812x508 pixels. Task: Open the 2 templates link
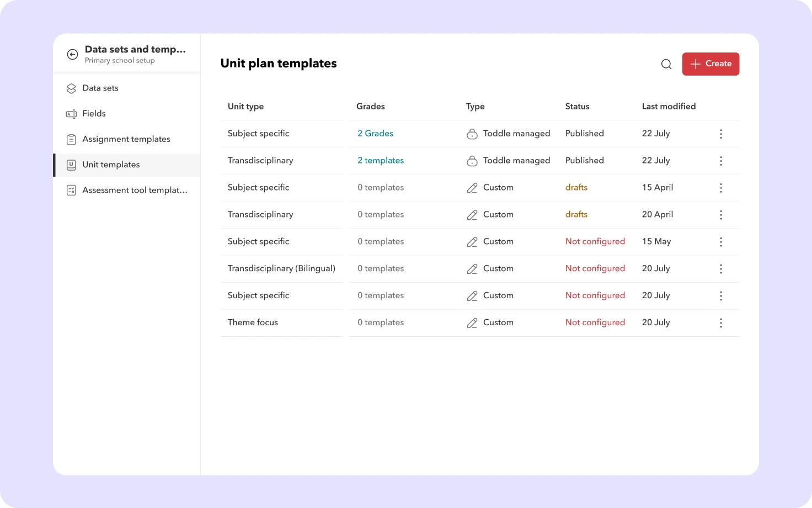coord(381,161)
